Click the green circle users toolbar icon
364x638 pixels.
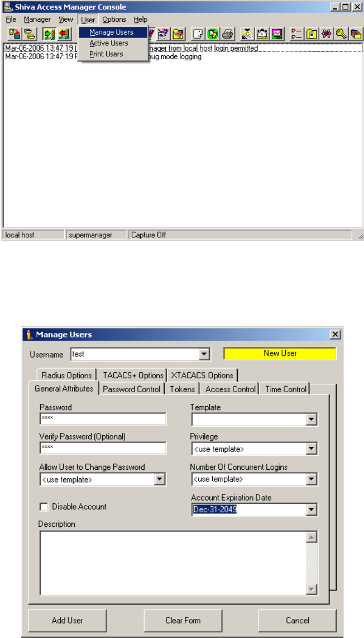[x=212, y=34]
